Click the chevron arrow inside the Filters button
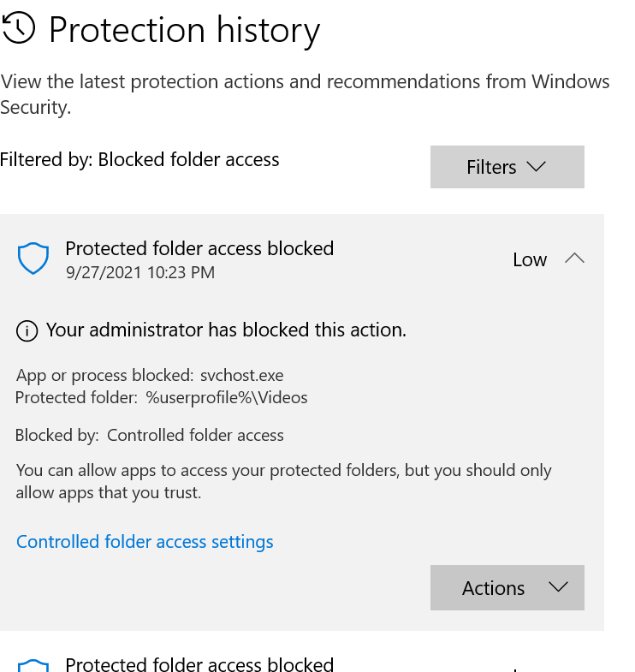 (x=536, y=167)
